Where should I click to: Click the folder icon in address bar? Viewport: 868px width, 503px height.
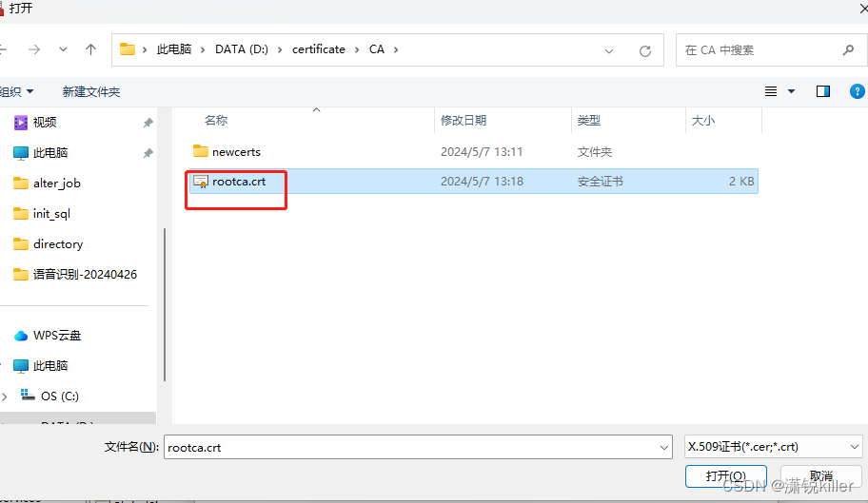(128, 49)
